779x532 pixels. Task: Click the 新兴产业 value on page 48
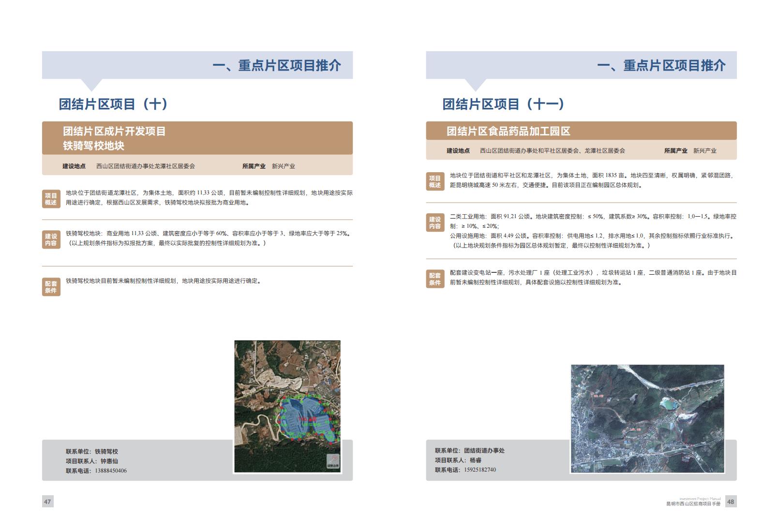tap(705, 150)
